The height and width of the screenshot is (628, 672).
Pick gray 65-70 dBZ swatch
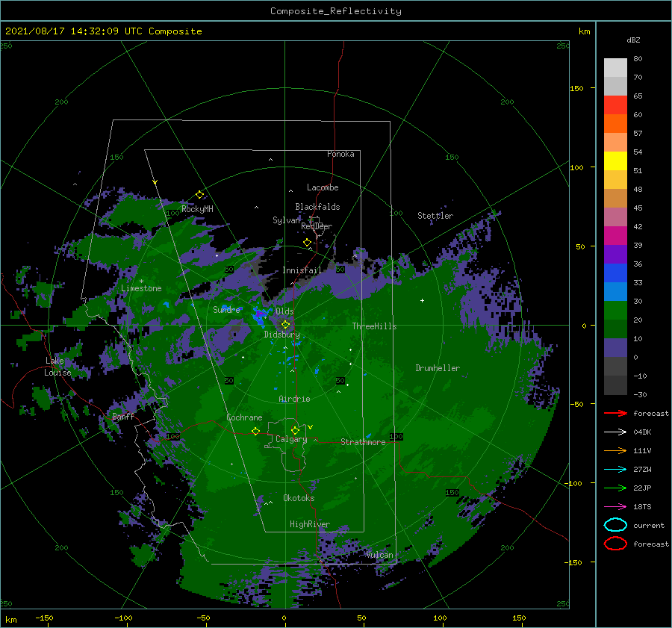click(615, 86)
